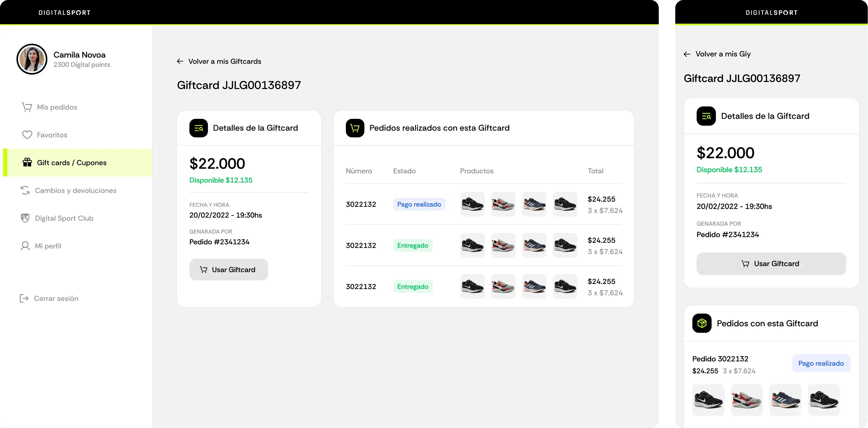Click the gift box icon in sidebar
The image size is (868, 428).
(x=27, y=163)
